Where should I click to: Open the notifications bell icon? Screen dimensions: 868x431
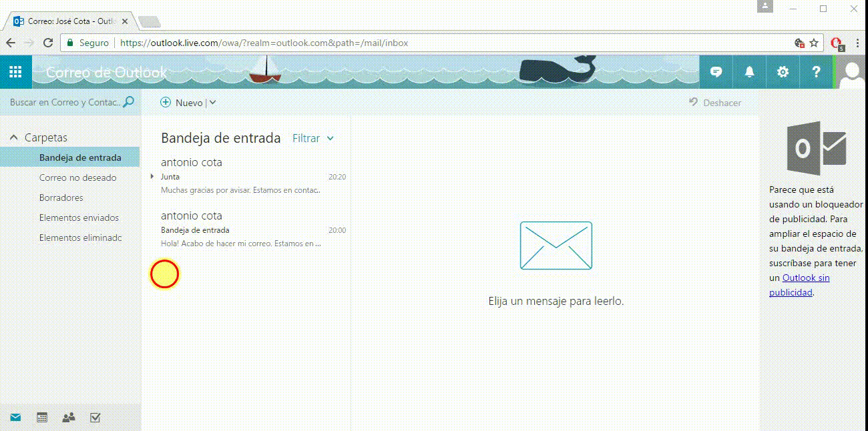coord(750,72)
